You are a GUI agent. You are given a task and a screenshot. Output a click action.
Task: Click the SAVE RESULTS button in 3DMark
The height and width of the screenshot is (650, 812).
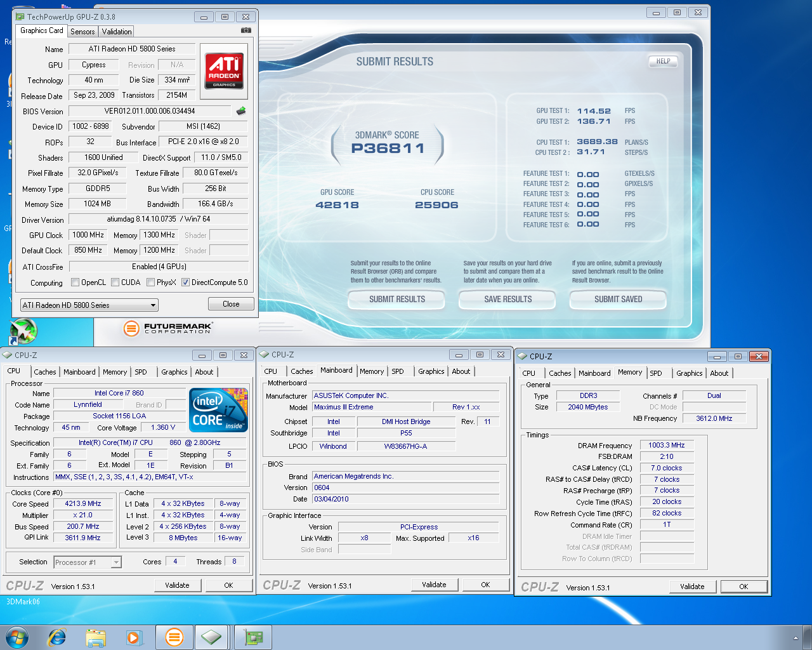click(x=508, y=299)
